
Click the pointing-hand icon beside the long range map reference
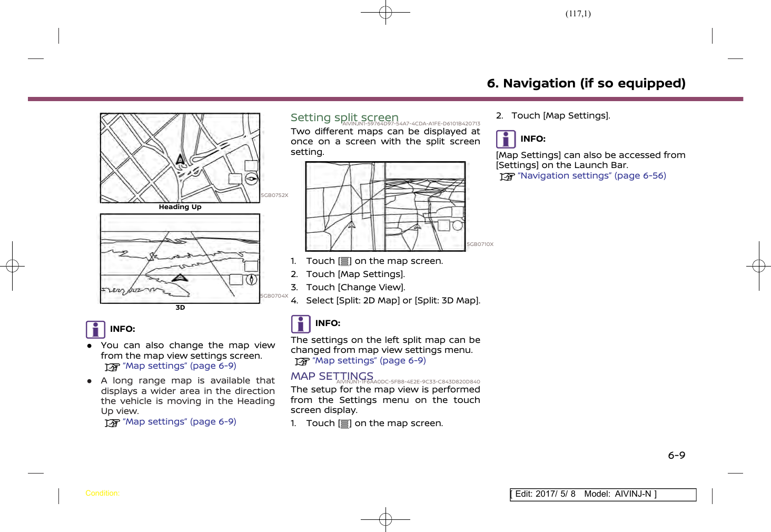click(112, 422)
